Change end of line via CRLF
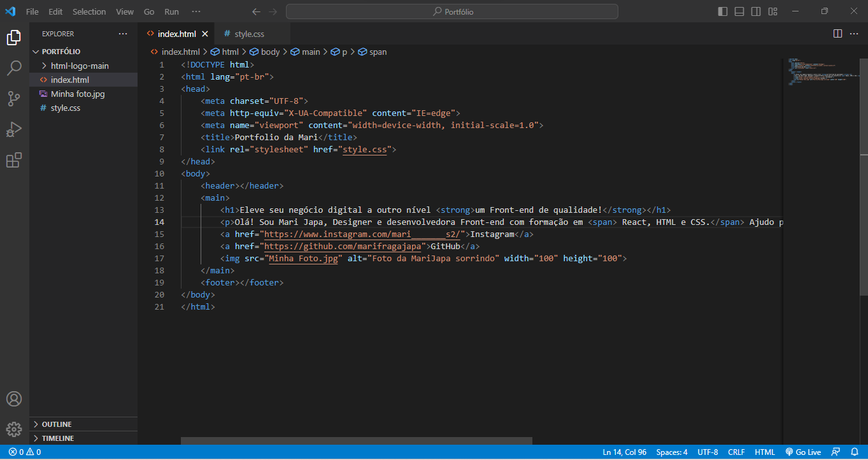Viewport: 868px width, 460px height. 736,452
